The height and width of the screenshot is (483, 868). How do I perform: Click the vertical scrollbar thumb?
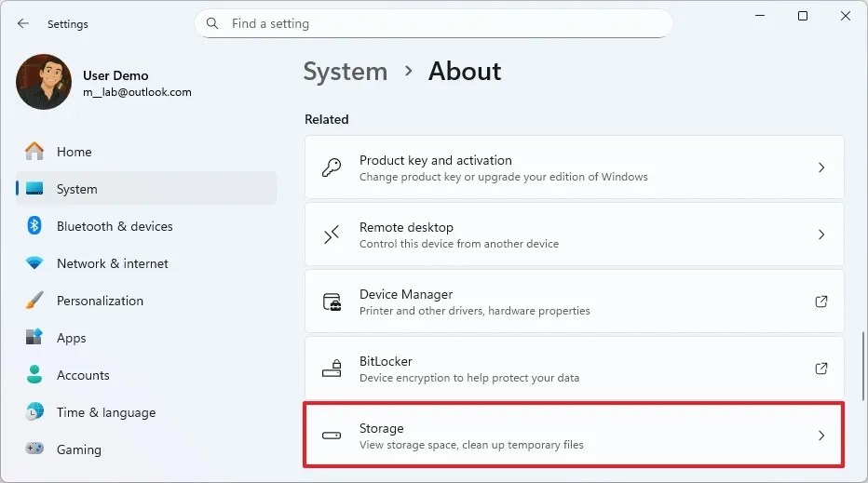pyautogui.click(x=862, y=366)
